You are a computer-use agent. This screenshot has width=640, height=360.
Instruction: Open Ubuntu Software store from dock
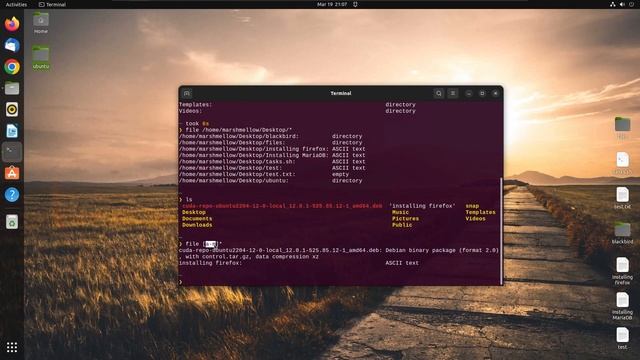click(x=12, y=173)
